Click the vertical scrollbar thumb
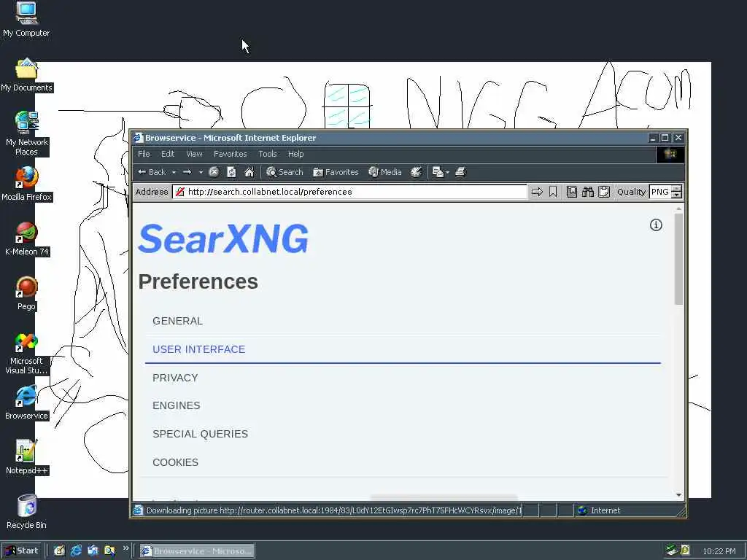 point(679,259)
